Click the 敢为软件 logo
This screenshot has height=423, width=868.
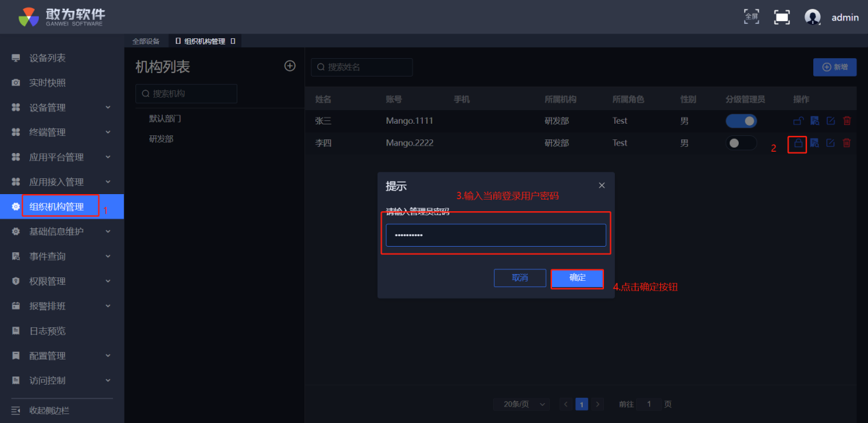click(62, 16)
